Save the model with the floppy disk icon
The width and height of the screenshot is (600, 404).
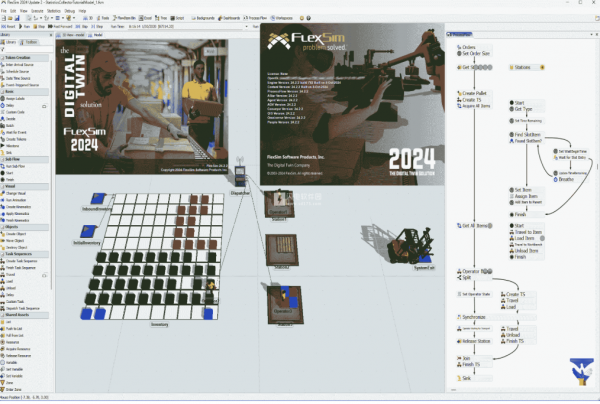point(17,18)
